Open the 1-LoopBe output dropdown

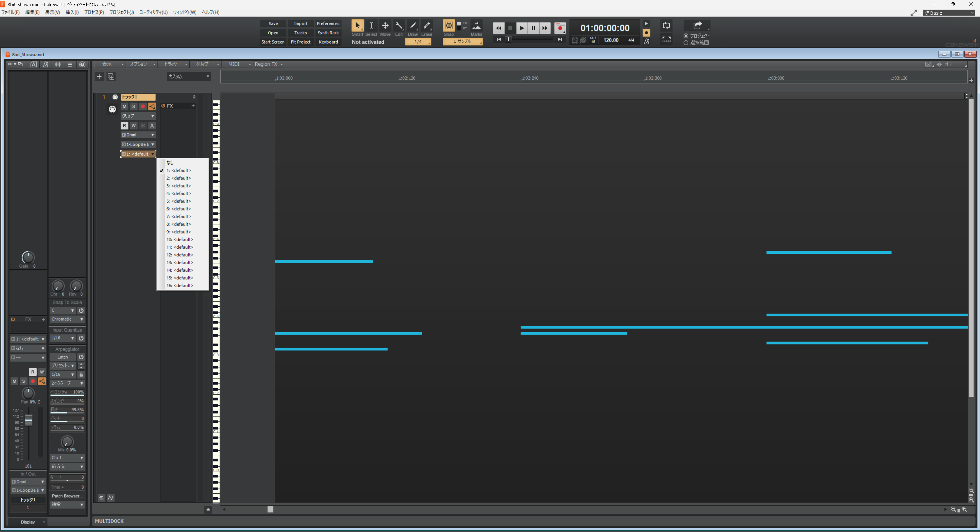coord(138,144)
